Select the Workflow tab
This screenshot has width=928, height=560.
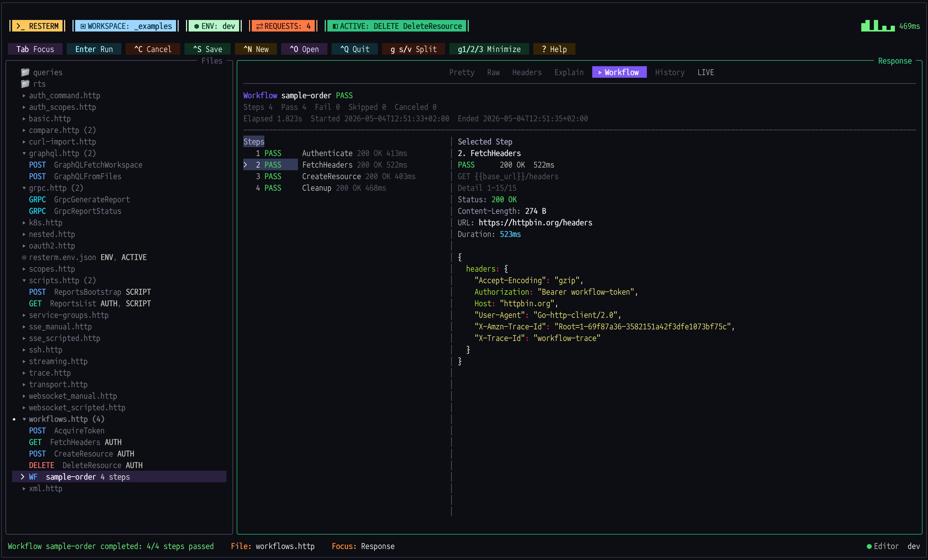[619, 72]
